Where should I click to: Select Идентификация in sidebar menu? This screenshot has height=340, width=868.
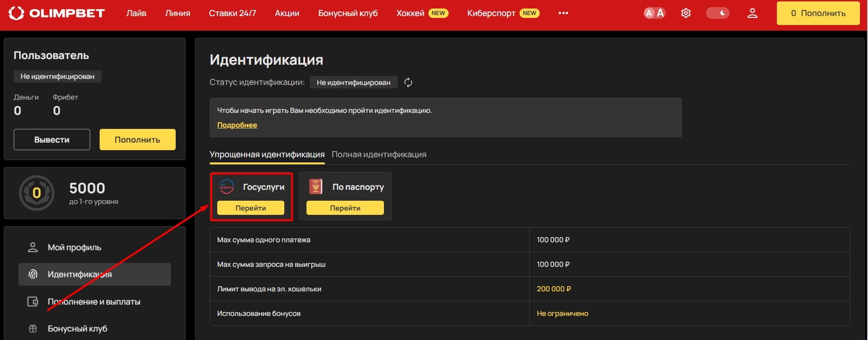click(94, 274)
